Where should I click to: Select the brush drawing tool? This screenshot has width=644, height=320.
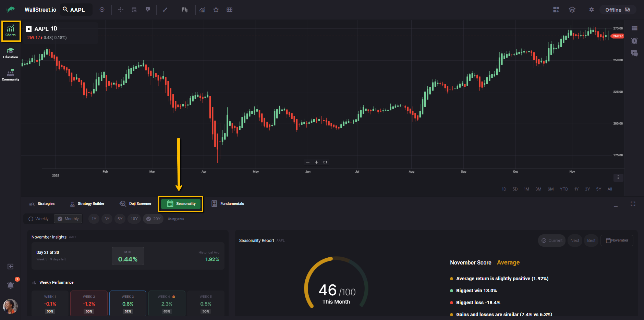(165, 10)
